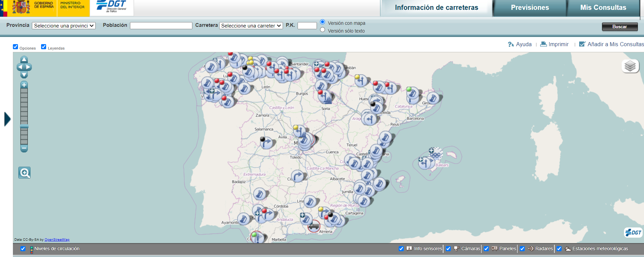Screen dimensions: 644x257
Task: Open the Carretera dropdown
Action: click(251, 26)
